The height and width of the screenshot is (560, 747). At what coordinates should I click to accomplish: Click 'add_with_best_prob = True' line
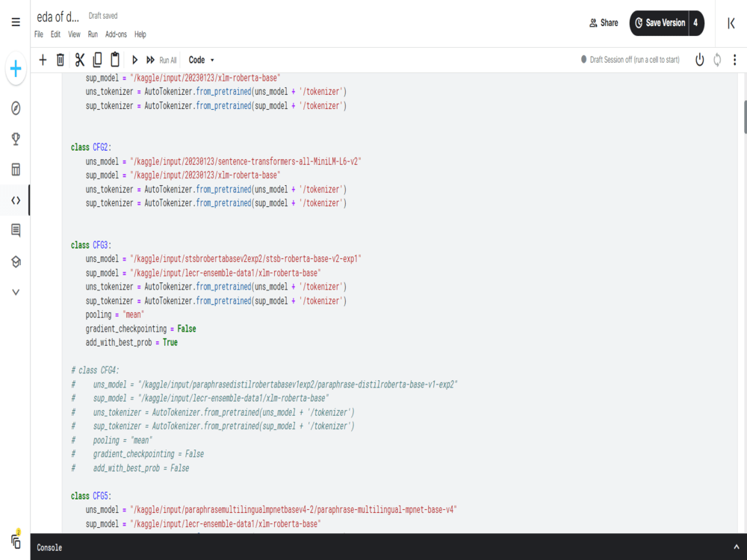tap(131, 343)
